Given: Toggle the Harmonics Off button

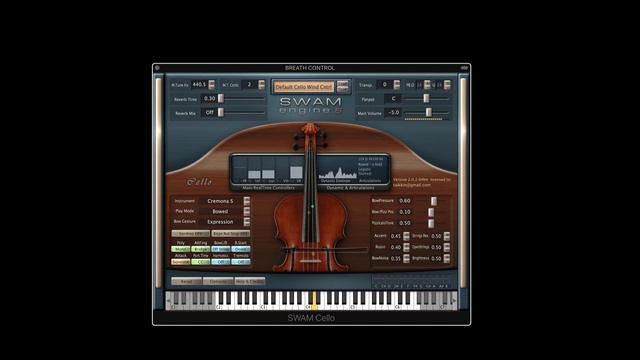Looking at the screenshot, I should [221, 262].
